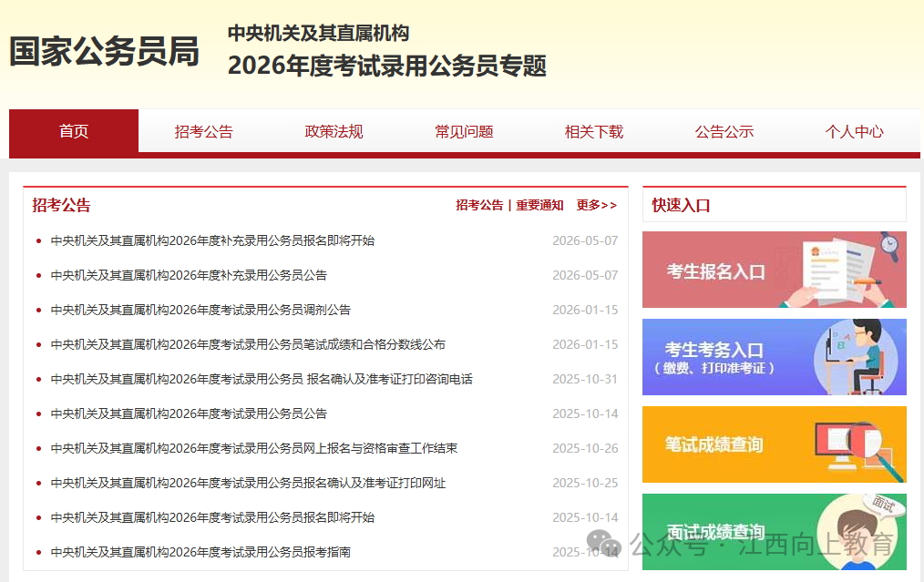Click the 招考公告 panel heading
Image resolution: width=924 pixels, height=582 pixels.
pyautogui.click(x=61, y=206)
